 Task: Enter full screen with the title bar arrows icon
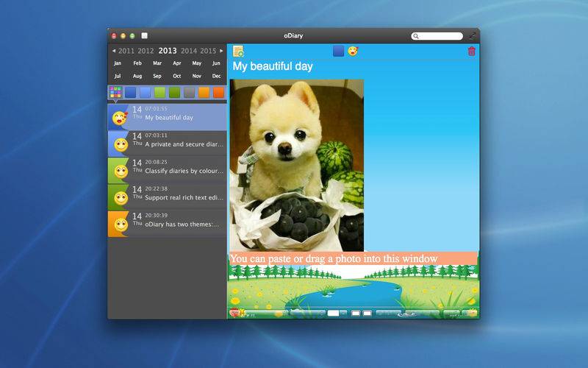click(472, 36)
